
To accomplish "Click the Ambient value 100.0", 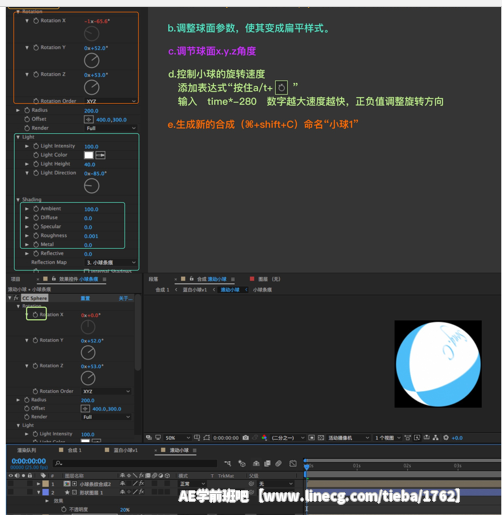I will 91,209.
